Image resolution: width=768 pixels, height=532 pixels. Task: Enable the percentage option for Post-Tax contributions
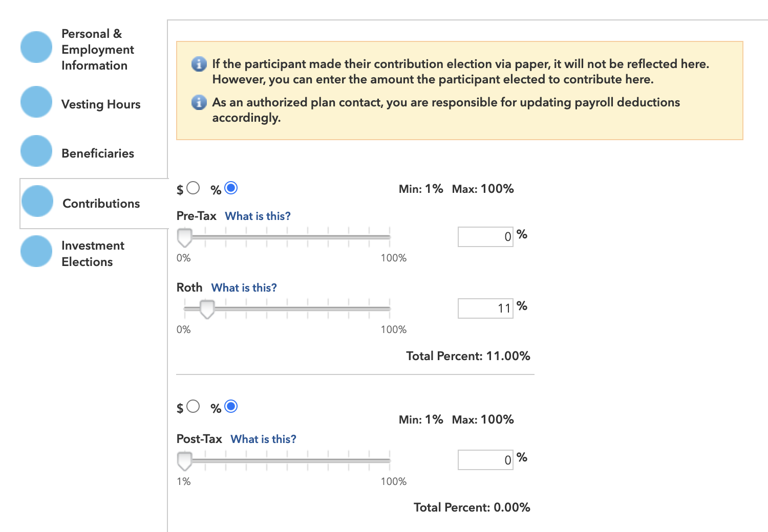[x=231, y=406]
